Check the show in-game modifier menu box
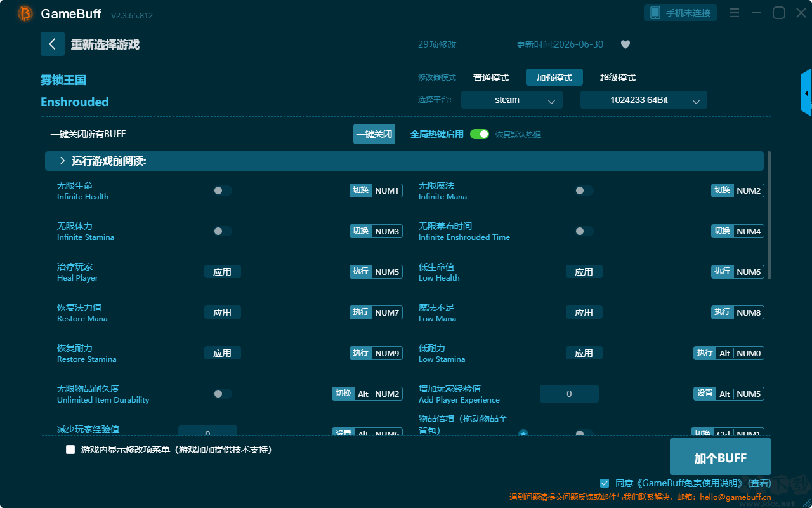The image size is (812, 508). coord(70,450)
